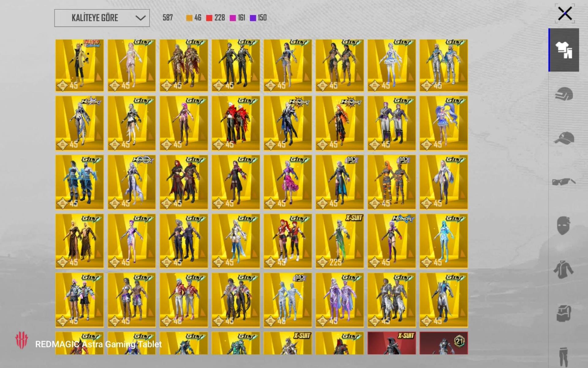Select the pink dress outfit beside Naruto
Screen dimensions: 588x368
[132, 65]
